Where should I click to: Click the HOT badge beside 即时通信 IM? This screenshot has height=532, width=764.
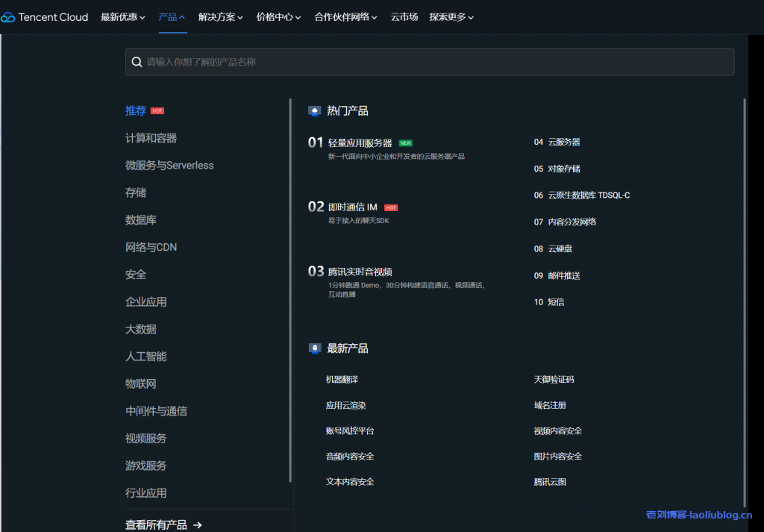click(391, 207)
